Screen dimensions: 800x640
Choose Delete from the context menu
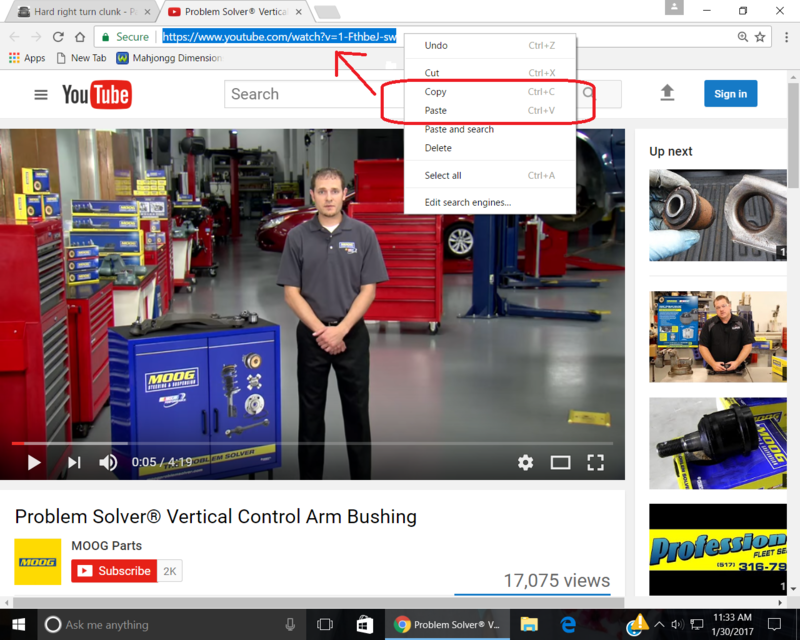click(490, 148)
